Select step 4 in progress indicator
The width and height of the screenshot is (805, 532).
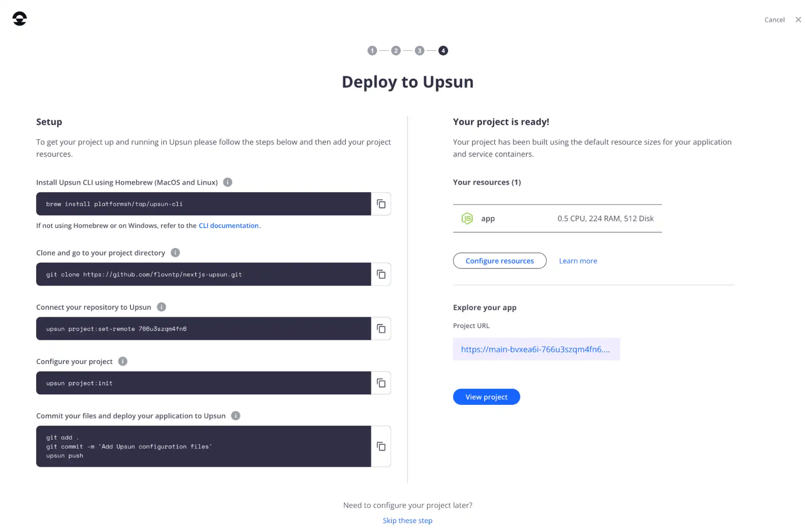pos(443,51)
